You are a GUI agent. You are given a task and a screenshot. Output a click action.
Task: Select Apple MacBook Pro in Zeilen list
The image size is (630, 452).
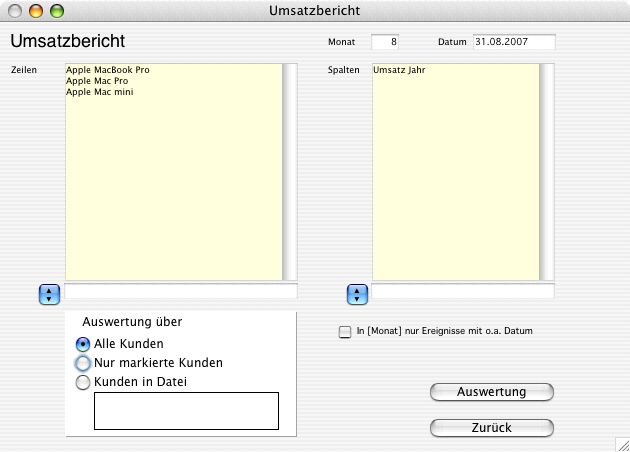tap(108, 70)
